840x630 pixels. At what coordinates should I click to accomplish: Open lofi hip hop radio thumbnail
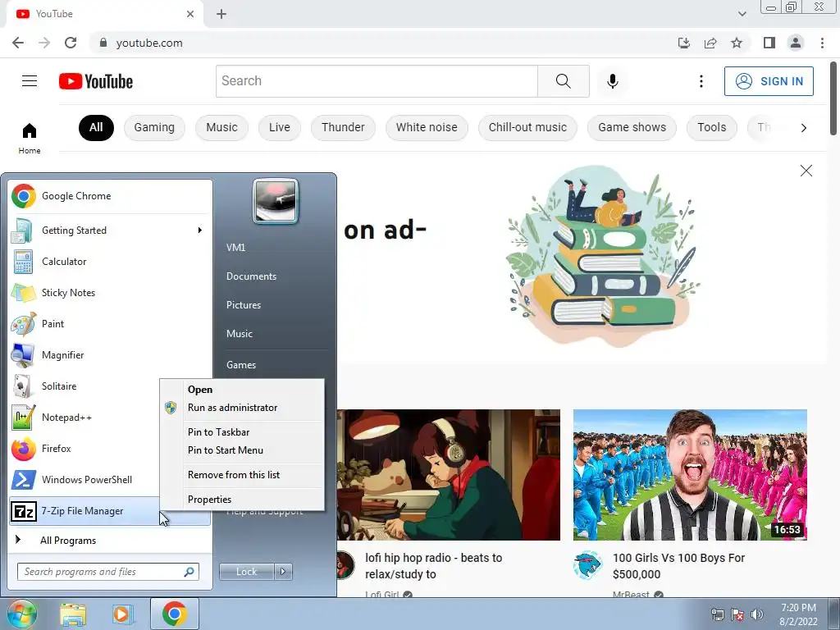pos(449,475)
